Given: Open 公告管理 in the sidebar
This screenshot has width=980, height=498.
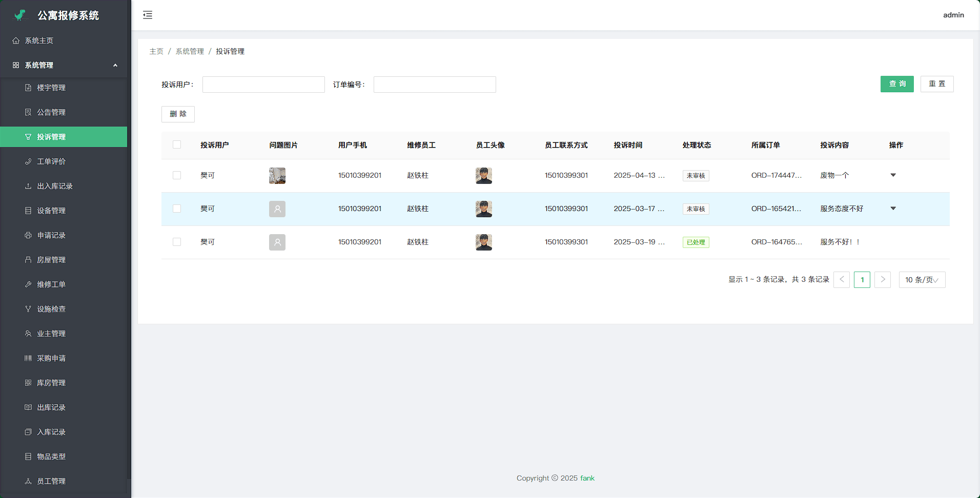Looking at the screenshot, I should (x=51, y=112).
